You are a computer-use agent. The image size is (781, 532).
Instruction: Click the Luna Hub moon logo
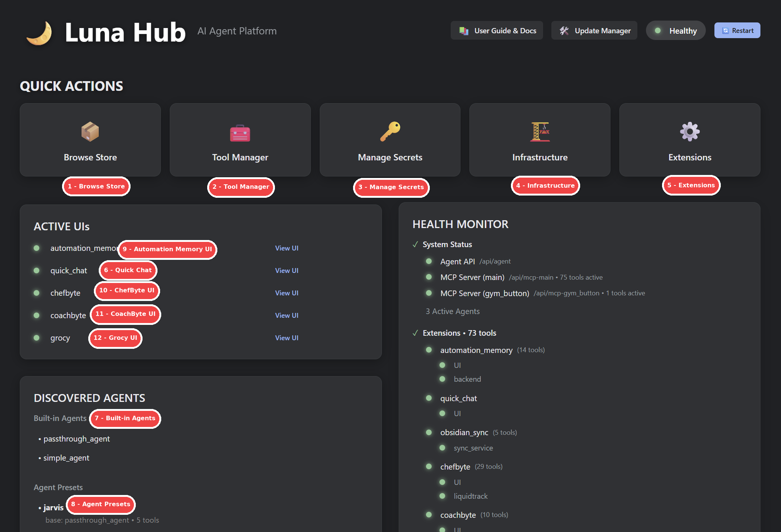click(x=39, y=33)
